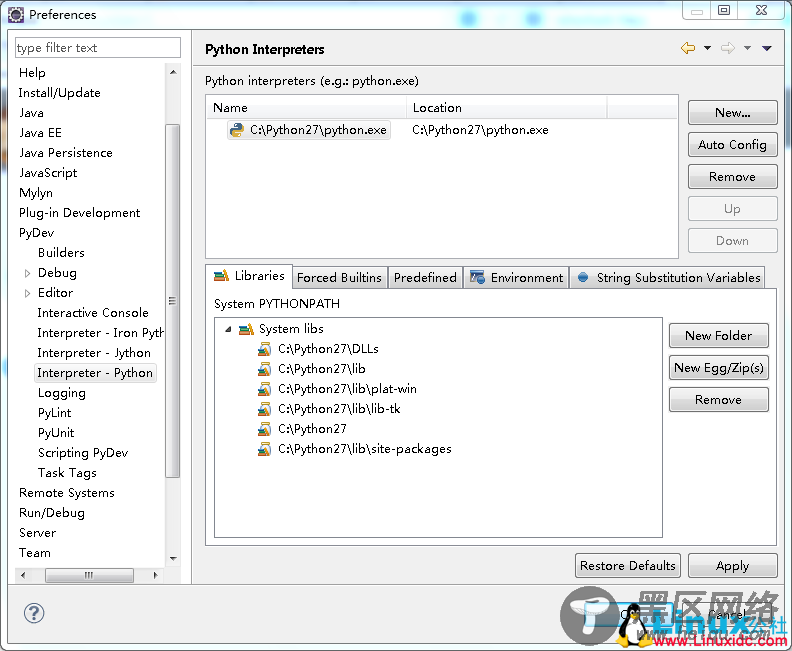
Task: Click the sidebar horizontal scroll left arrow
Action: (23, 575)
